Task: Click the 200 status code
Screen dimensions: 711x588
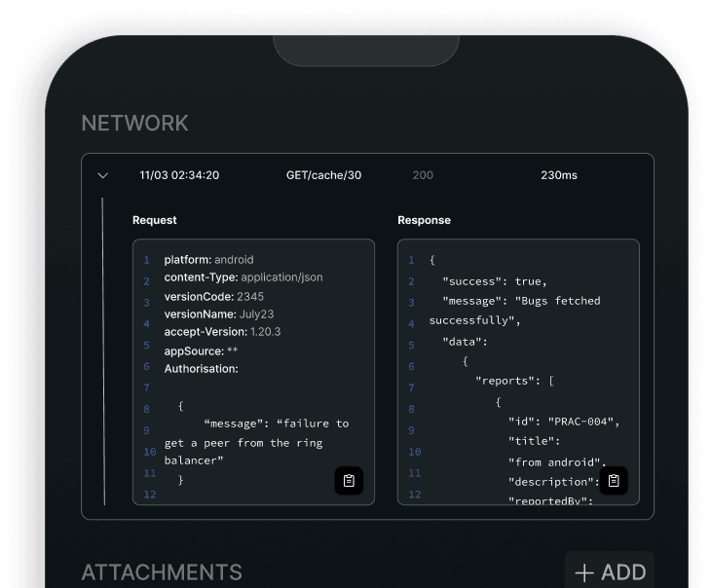Action: pyautogui.click(x=423, y=175)
